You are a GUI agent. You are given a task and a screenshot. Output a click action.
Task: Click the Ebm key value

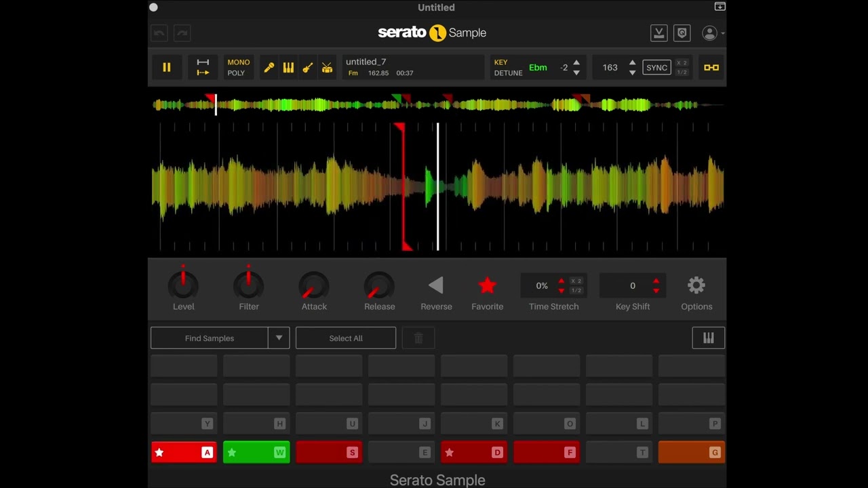coord(538,67)
